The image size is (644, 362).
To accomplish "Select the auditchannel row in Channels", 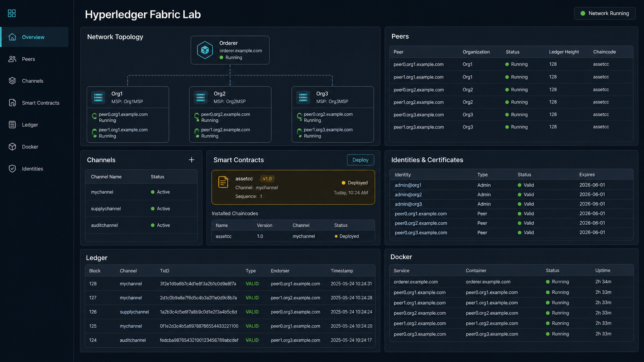I will (141, 225).
